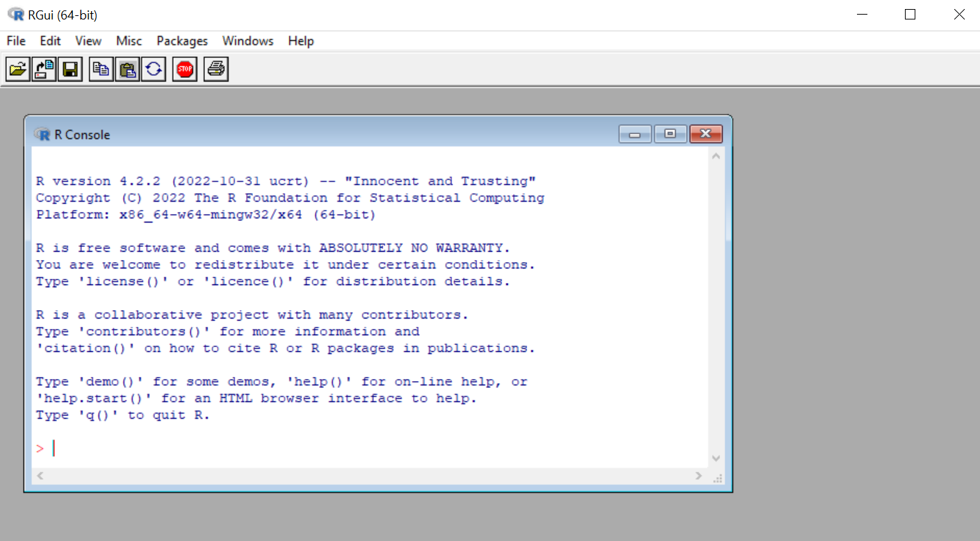
Task: Print using the printer toolbar icon
Action: 216,69
